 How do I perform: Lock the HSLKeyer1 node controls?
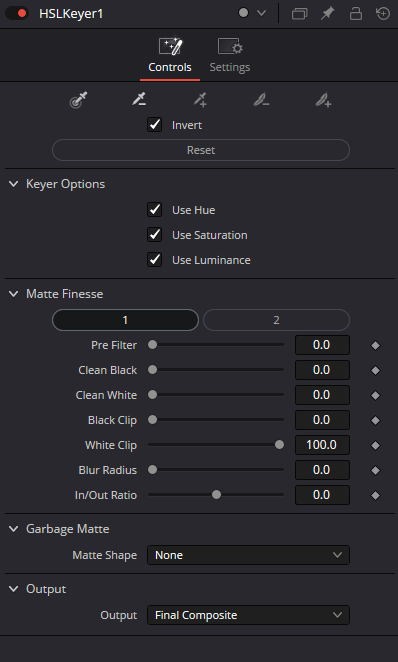pyautogui.click(x=356, y=14)
